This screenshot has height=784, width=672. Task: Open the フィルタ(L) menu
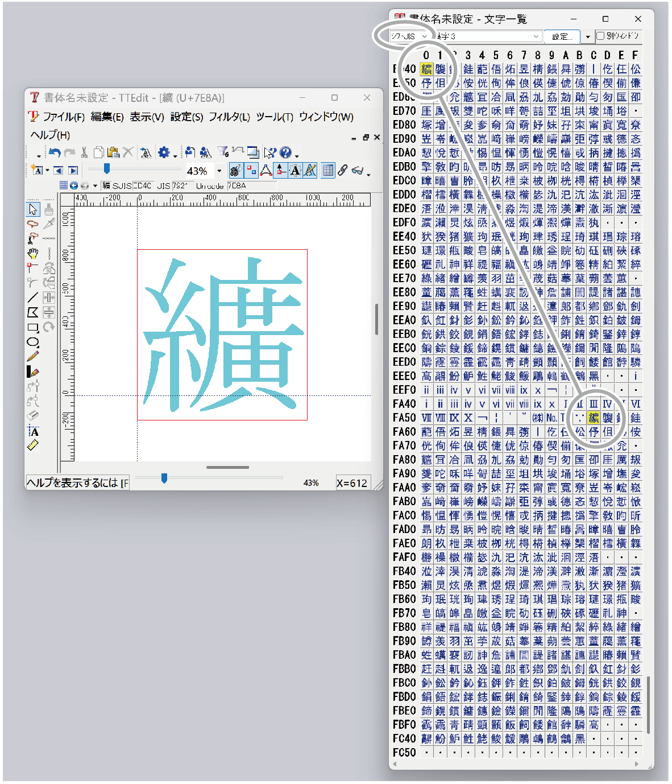coord(229,117)
